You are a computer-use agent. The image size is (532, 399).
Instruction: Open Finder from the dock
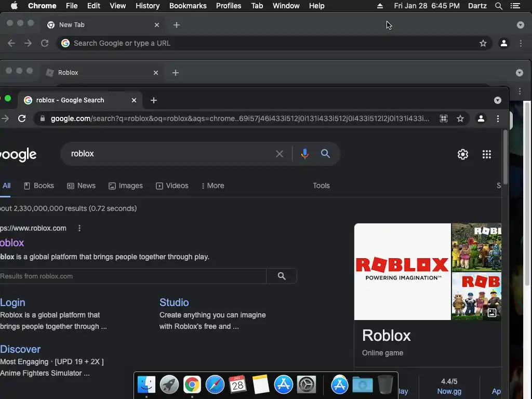(146, 385)
